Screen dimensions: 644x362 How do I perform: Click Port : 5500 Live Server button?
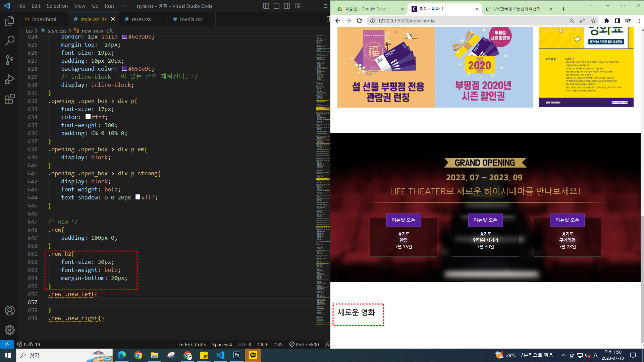(x=304, y=344)
